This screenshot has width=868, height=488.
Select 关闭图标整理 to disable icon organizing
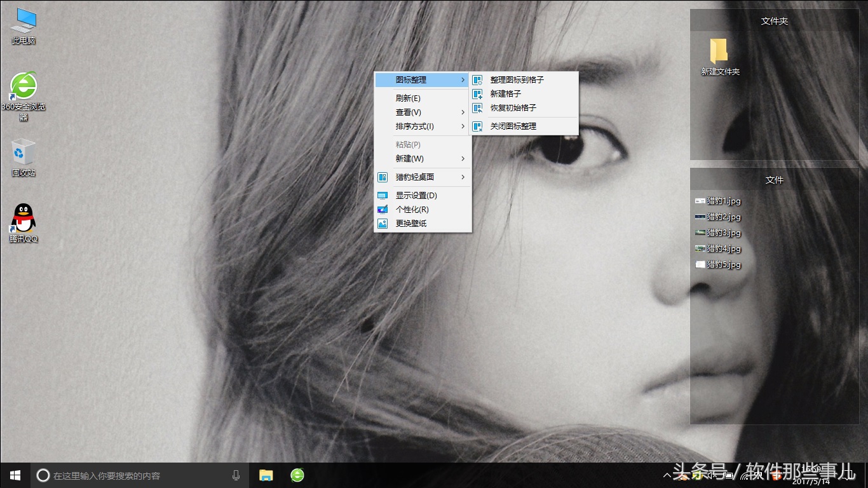pos(513,126)
